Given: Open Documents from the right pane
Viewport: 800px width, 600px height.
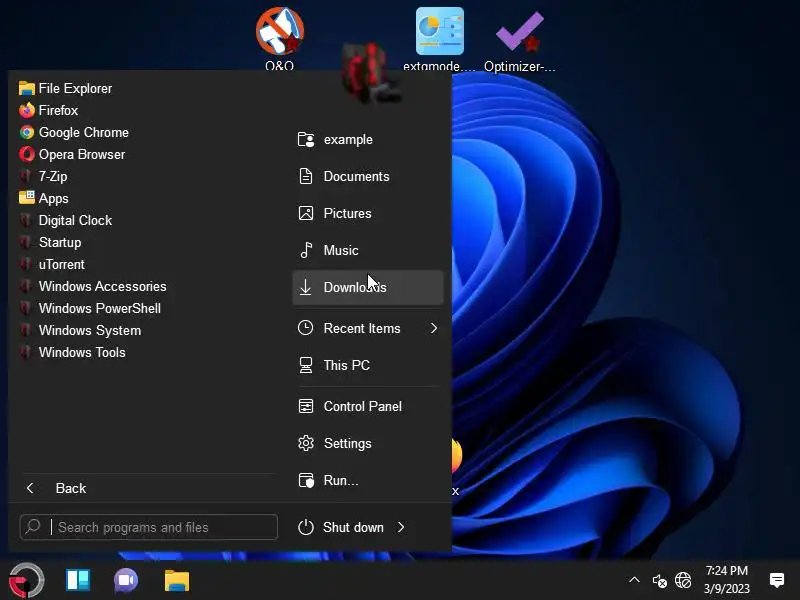Looking at the screenshot, I should pyautogui.click(x=368, y=176).
